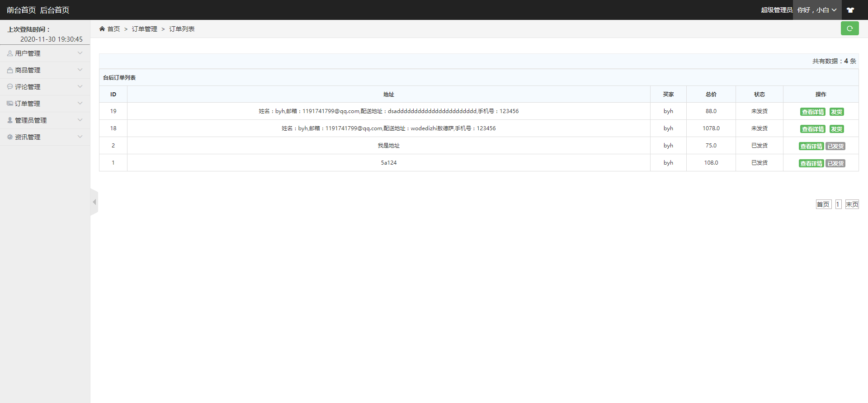Click 查看详情 for order 18
The width and height of the screenshot is (868, 403).
pyautogui.click(x=813, y=129)
